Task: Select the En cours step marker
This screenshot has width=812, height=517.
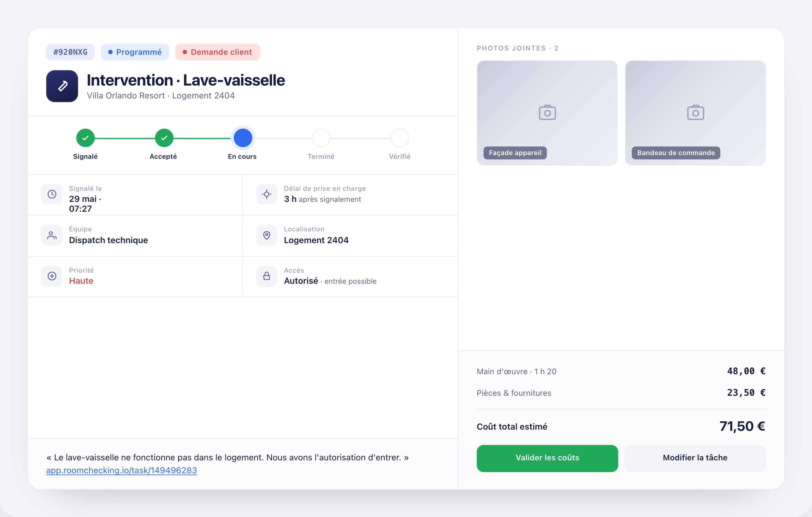Action: click(242, 138)
